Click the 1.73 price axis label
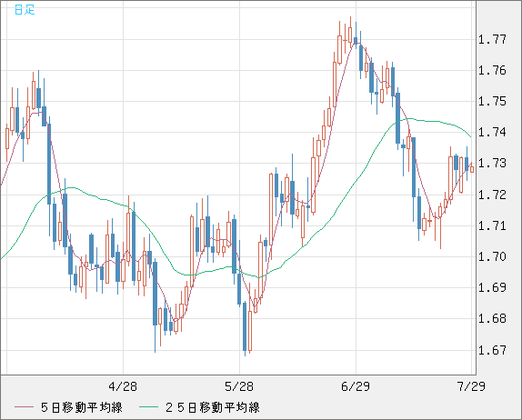The width and height of the screenshot is (522, 420). pos(492,164)
